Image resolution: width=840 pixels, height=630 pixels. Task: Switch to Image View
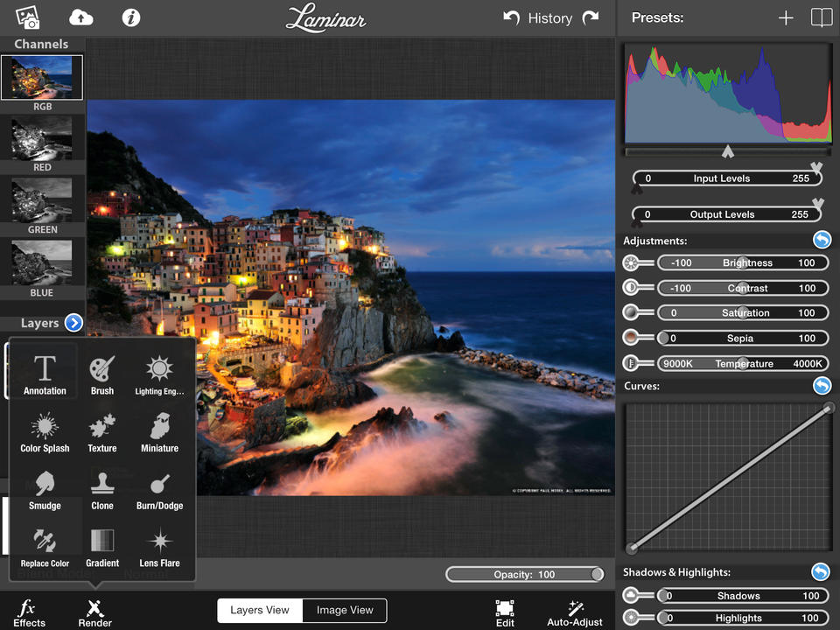(345, 610)
